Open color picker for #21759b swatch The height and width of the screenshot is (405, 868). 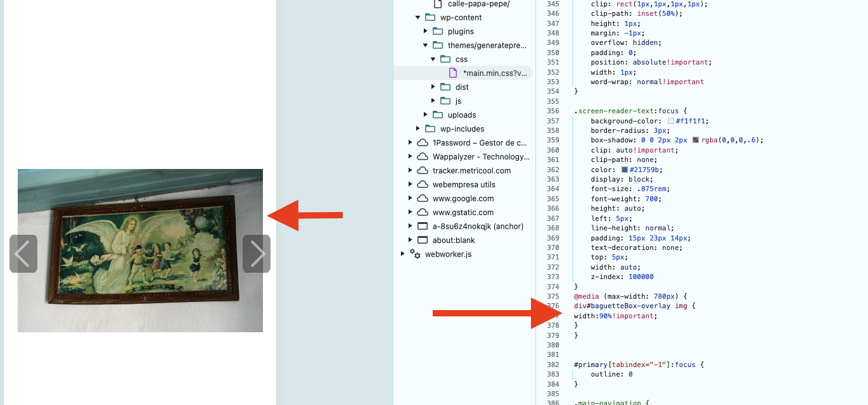(625, 170)
